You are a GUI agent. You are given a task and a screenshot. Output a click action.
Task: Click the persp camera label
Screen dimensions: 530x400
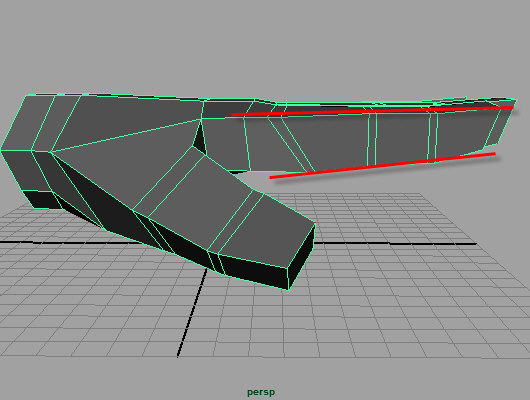click(x=261, y=392)
